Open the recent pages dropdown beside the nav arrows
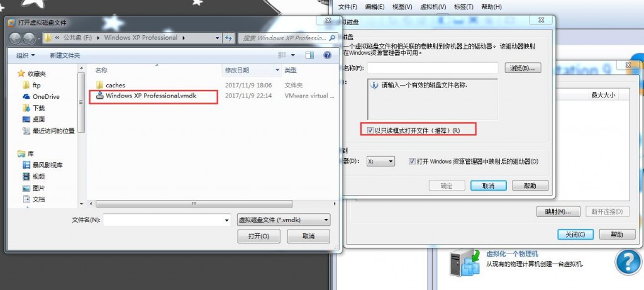The height and width of the screenshot is (290, 644). pos(40,38)
